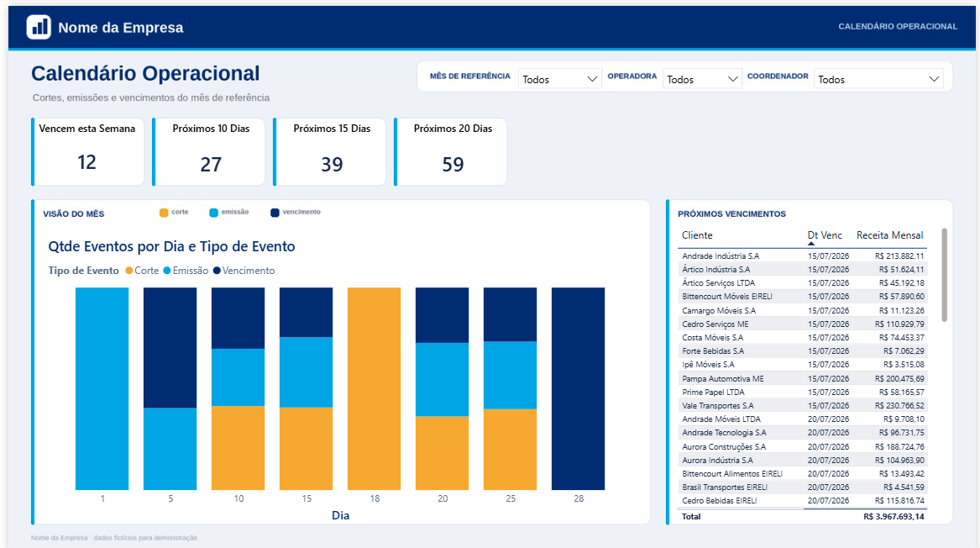This screenshot has width=980, height=548.
Task: Click the light blue emissão legend marker
Action: pyautogui.click(x=214, y=213)
